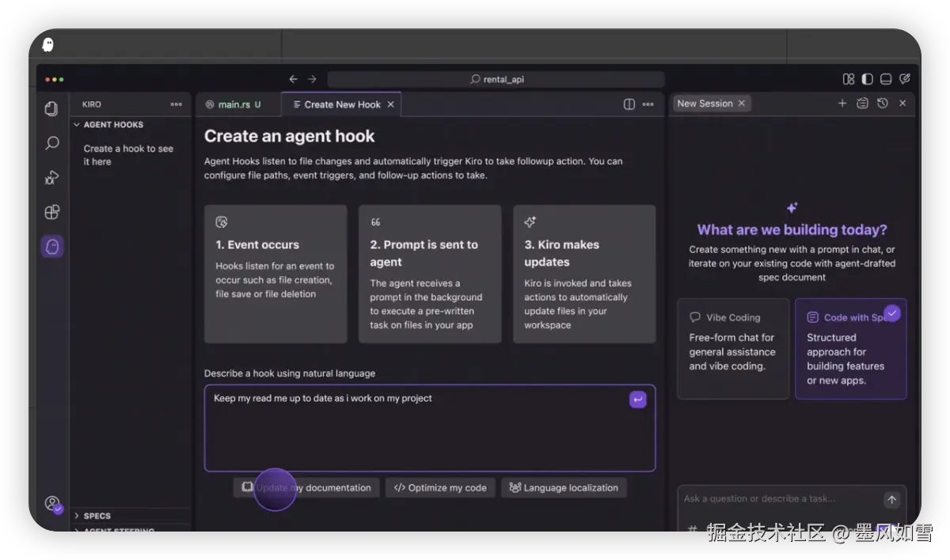Toggle the primary sidebar visibility
This screenshot has width=950, height=560.
[867, 79]
